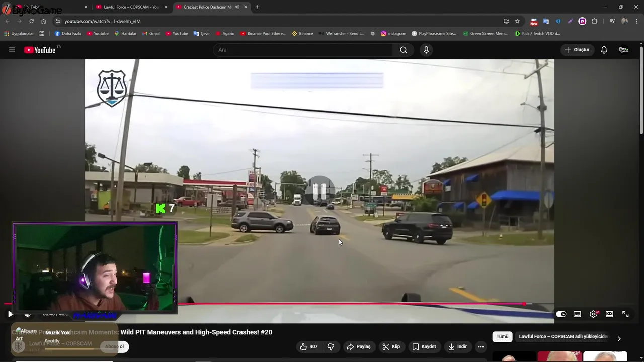Screen dimensions: 644x362
Task: Download the video with İndir
Action: [x=457, y=346]
